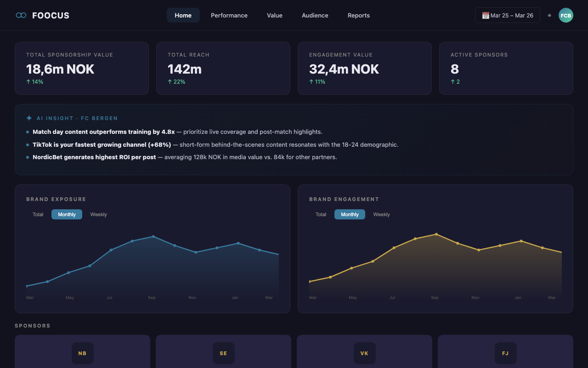The width and height of the screenshot is (588, 368).
Task: Set Brand Engagement chart to Total
Action: (x=321, y=214)
